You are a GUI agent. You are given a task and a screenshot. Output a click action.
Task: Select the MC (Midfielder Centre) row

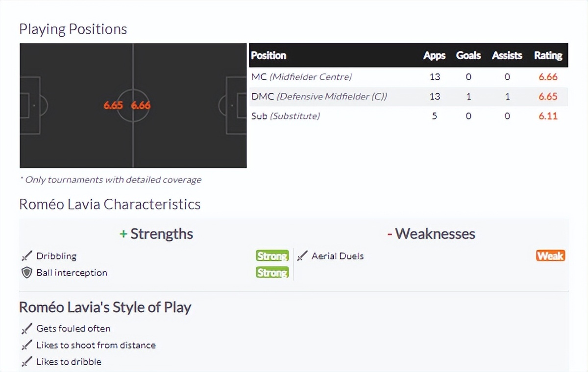coord(301,77)
